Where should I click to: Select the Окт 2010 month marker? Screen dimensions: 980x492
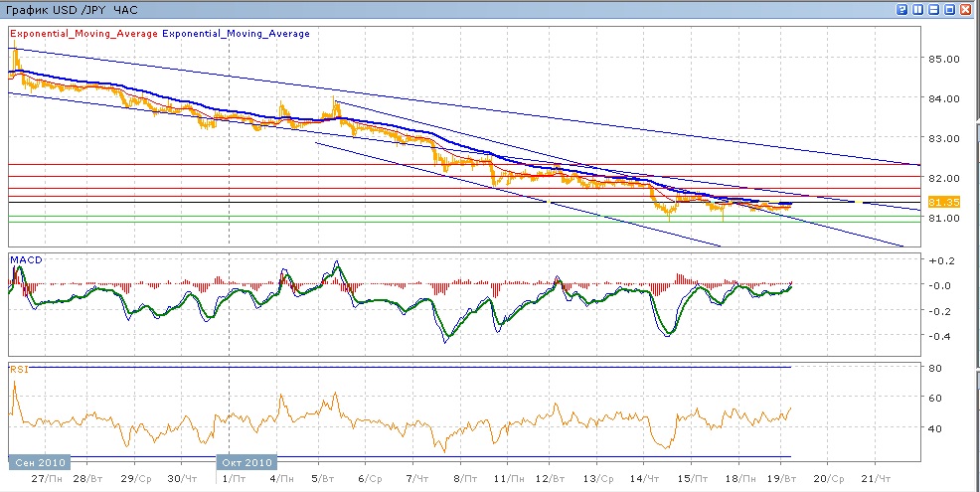click(246, 463)
